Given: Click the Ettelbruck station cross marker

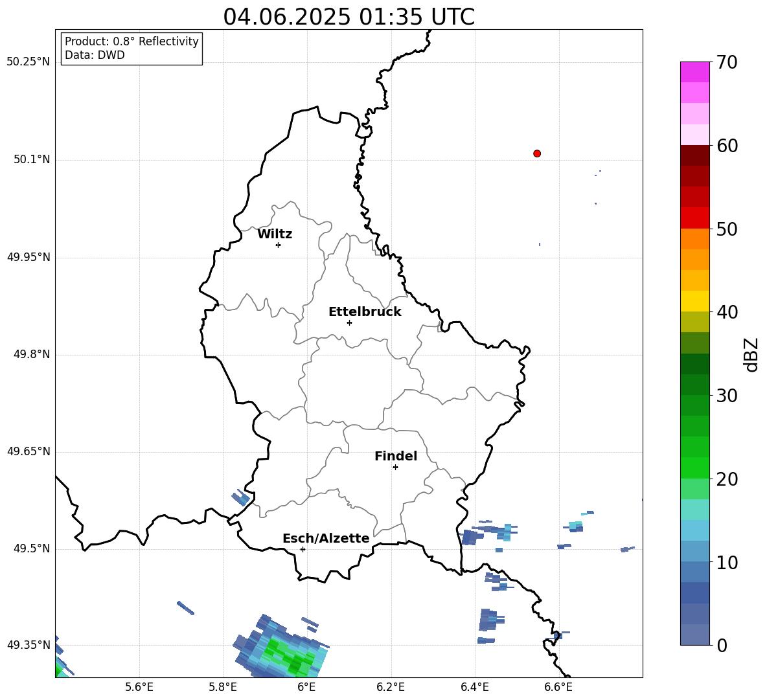Looking at the screenshot, I should tap(349, 322).
